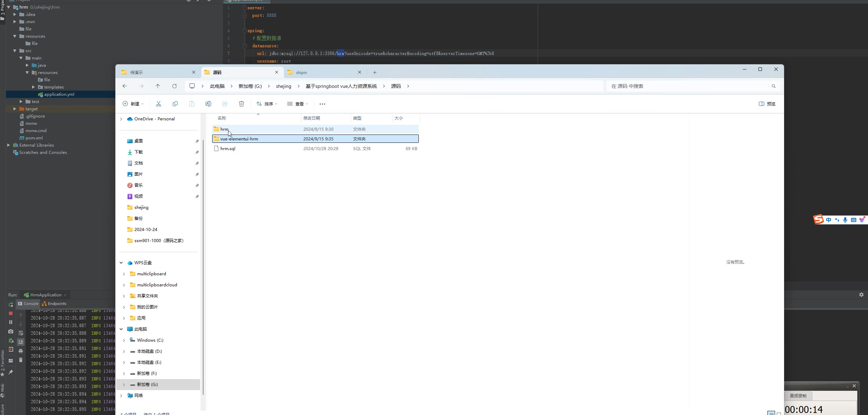Expand the target folder in project tree
868x415 pixels.
pyautogui.click(x=15, y=109)
